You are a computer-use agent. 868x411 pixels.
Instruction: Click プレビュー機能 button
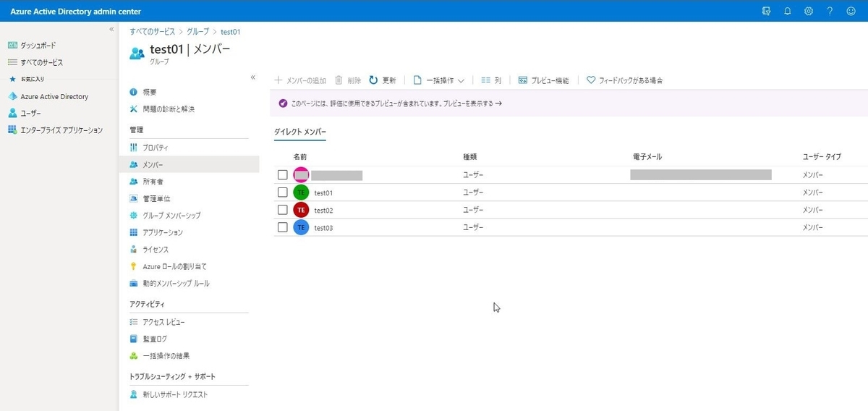point(544,80)
